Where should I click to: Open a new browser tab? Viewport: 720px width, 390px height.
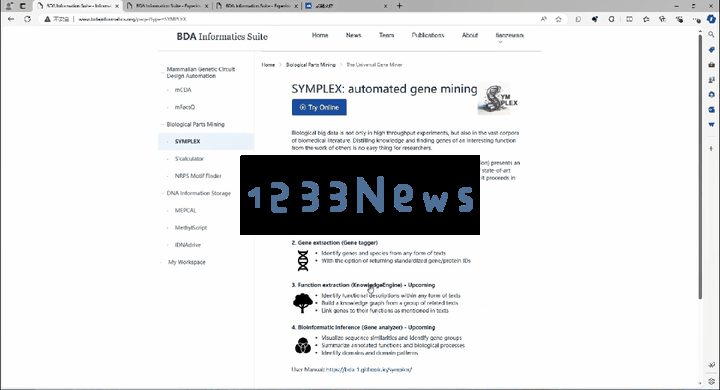(399, 6)
